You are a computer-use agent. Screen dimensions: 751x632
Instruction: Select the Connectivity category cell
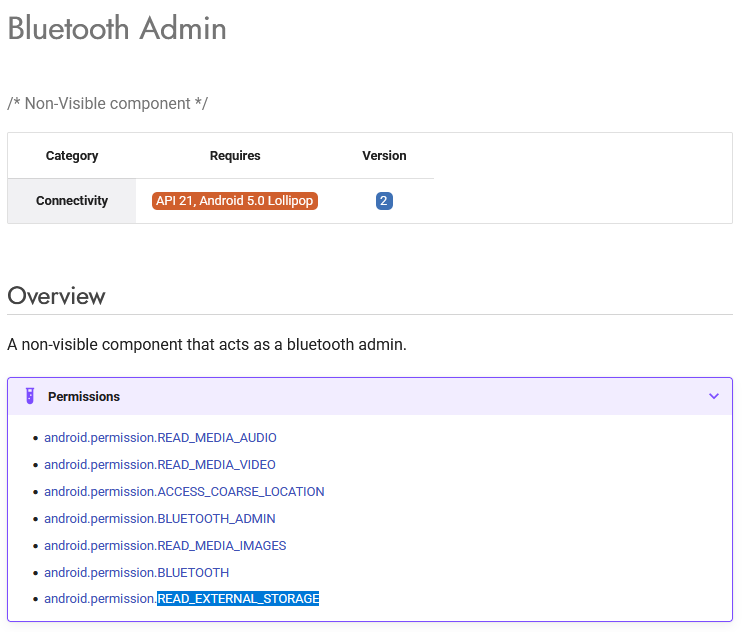click(72, 201)
